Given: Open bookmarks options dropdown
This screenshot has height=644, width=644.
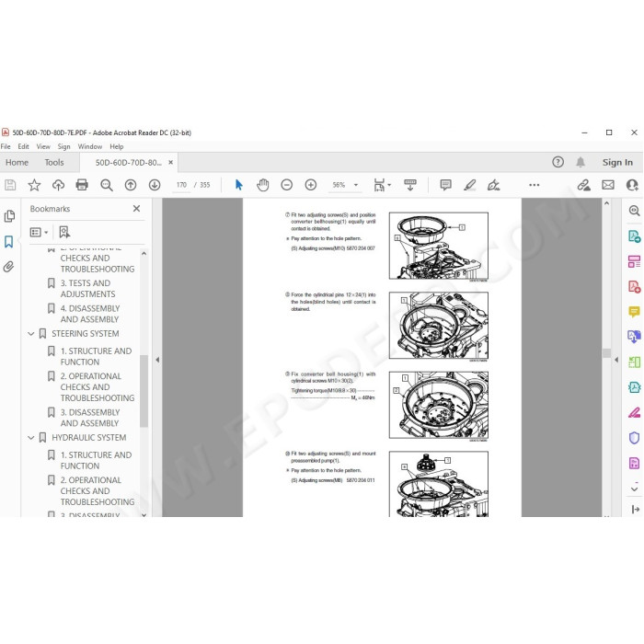Looking at the screenshot, I should coord(39,233).
